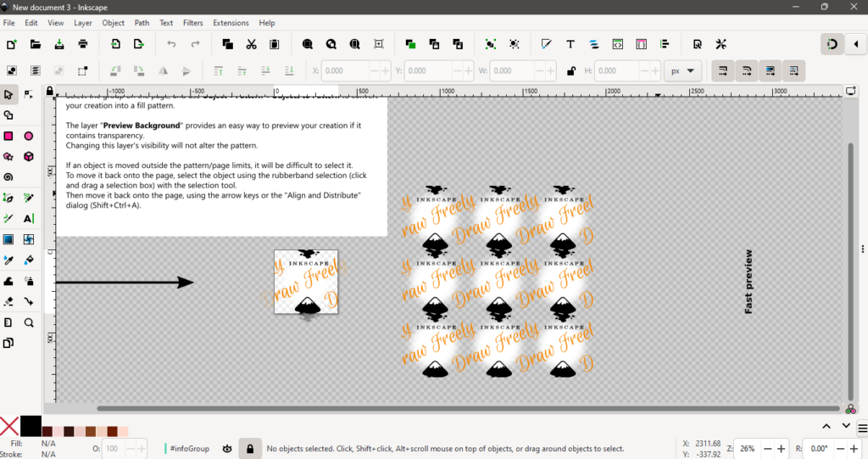
Task: Toggle #infoGroup layer visibility eye
Action: click(x=227, y=449)
